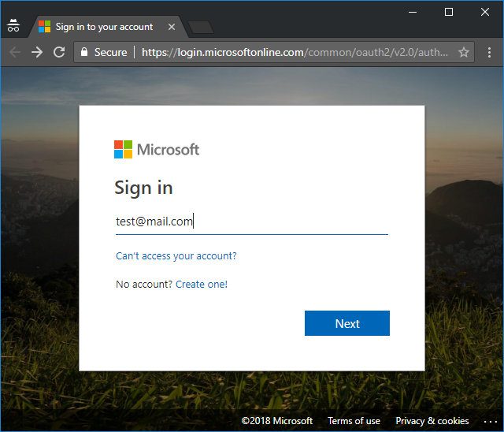504x432 pixels.
Task: Click the incognito mode icon
Action: tap(13, 26)
